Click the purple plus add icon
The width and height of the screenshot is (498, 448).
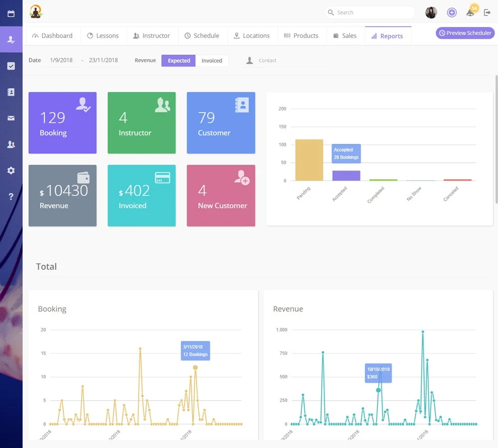452,12
